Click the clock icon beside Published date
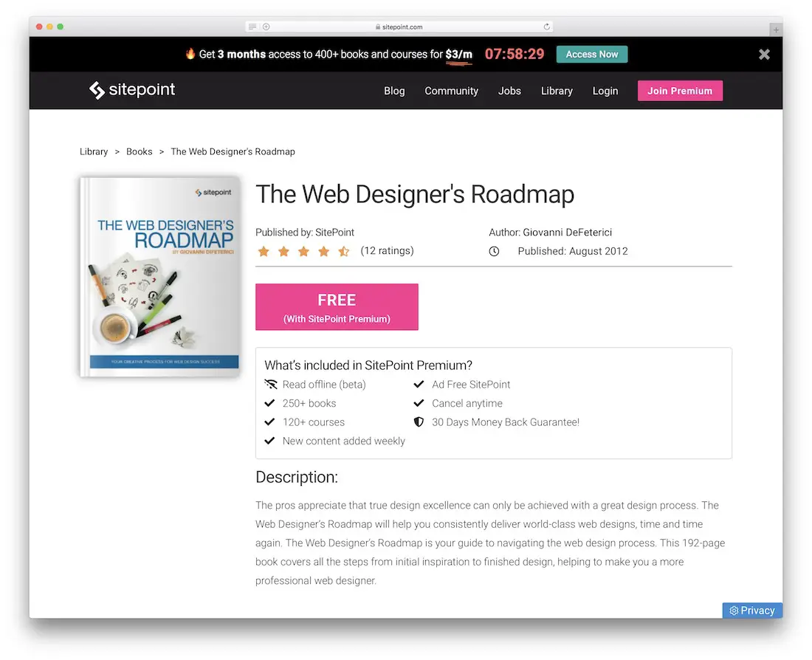812x660 pixels. pos(494,251)
